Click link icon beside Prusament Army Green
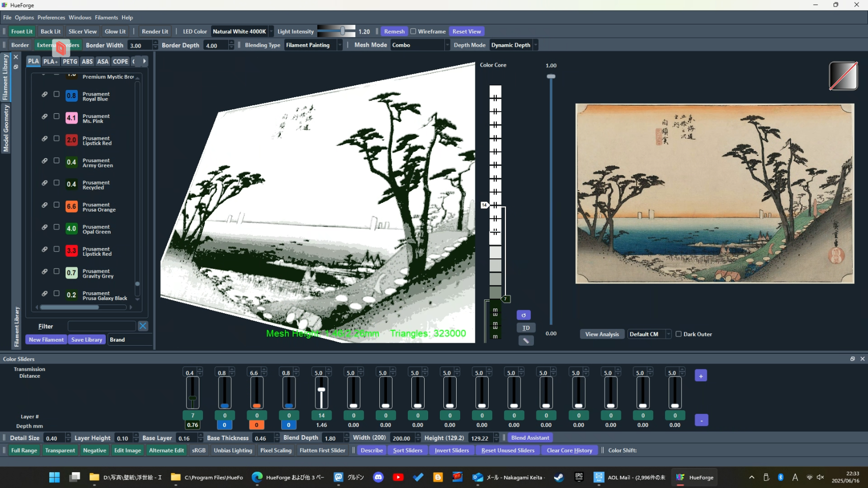The height and width of the screenshot is (488, 868). point(45,161)
